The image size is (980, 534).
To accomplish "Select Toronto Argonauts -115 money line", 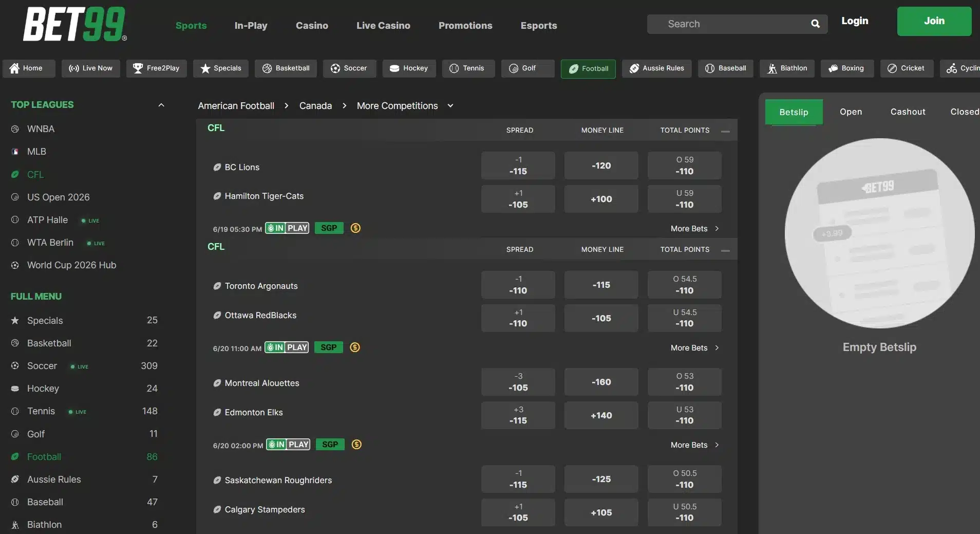I will pos(601,285).
